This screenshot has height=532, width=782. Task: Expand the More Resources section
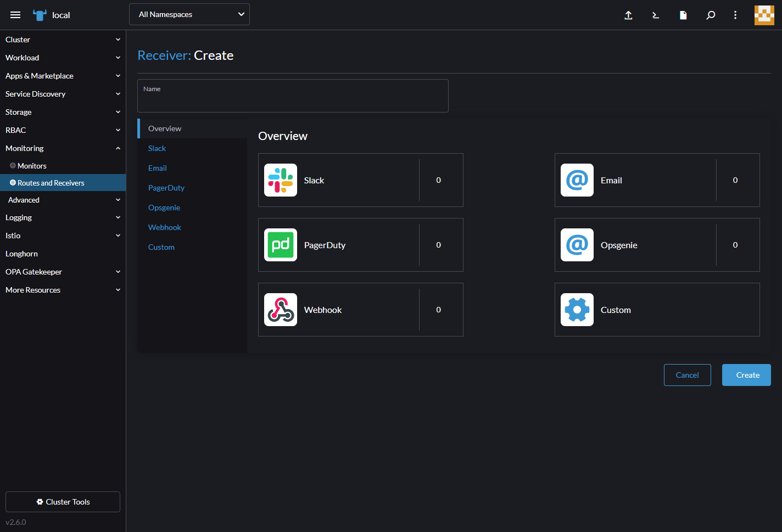63,290
